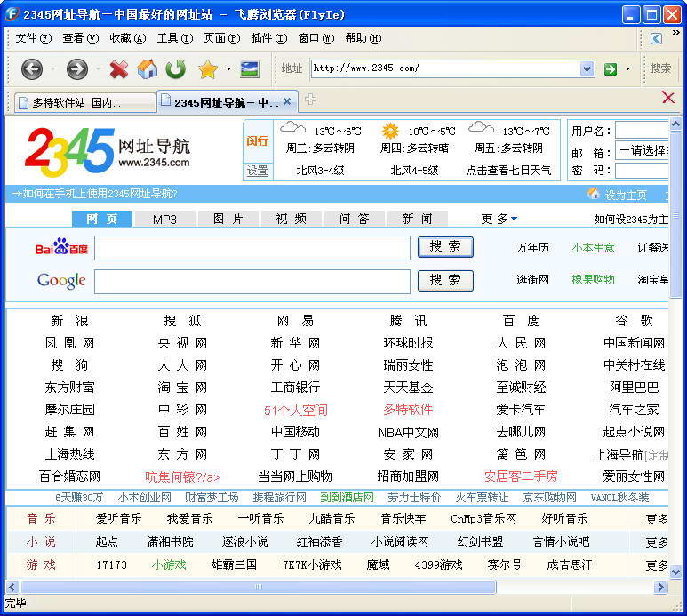Expand the address bar URL dropdown
Viewport: 687px width, 616px height.
click(x=587, y=68)
